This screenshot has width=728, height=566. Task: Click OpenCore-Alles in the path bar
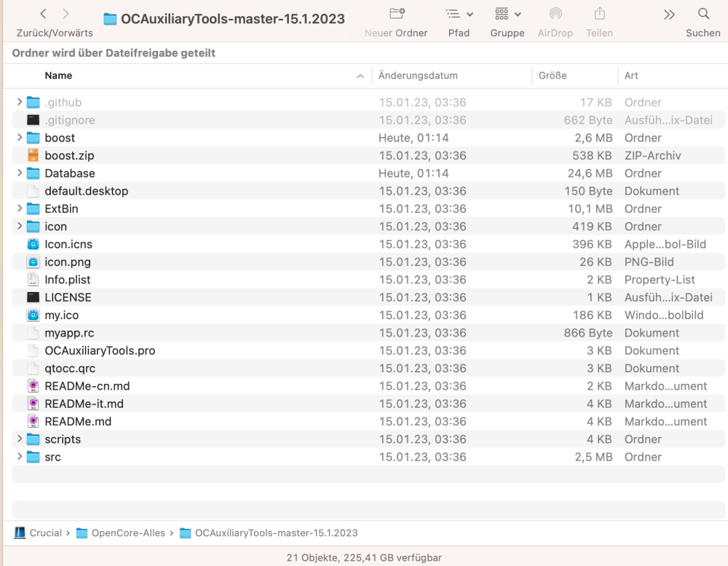pos(128,532)
